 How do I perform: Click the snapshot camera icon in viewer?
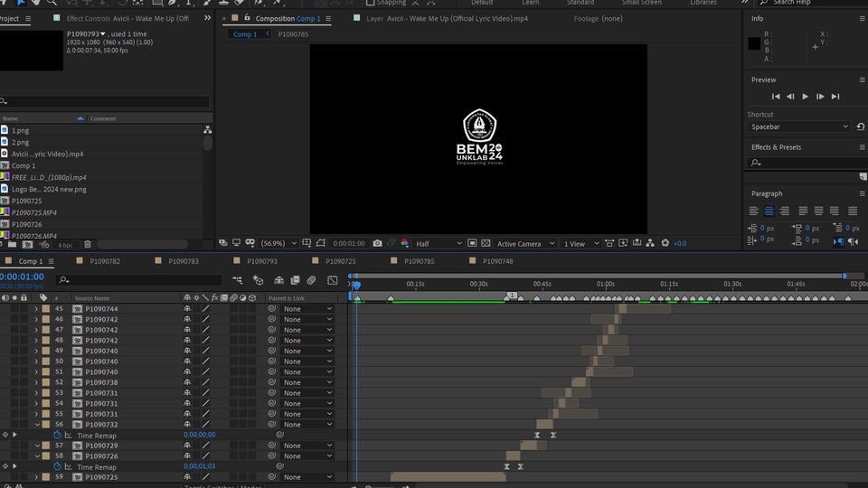click(x=377, y=243)
